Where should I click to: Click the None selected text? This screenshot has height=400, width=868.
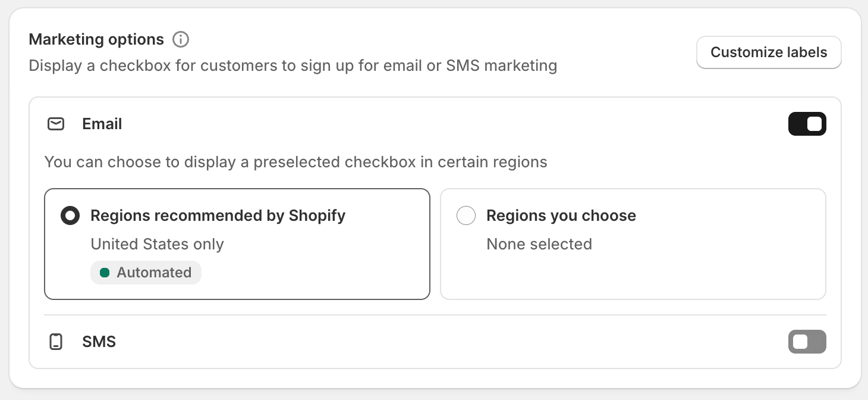point(539,244)
